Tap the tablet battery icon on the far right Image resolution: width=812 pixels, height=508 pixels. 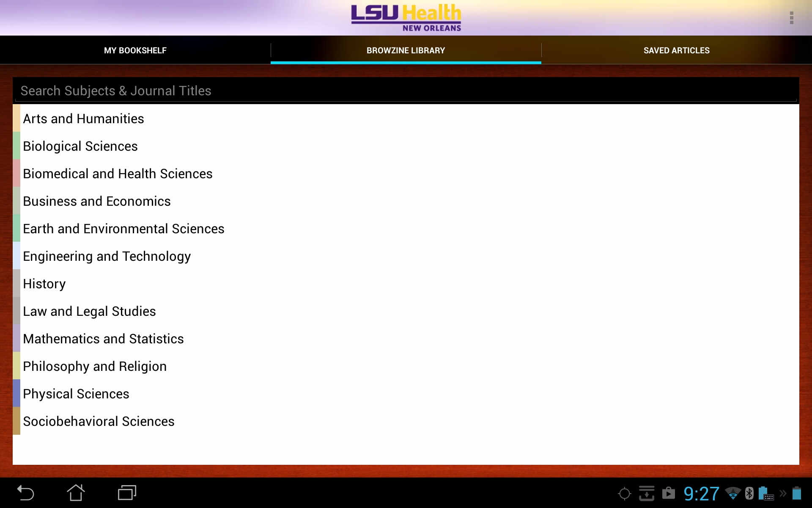coord(797,494)
